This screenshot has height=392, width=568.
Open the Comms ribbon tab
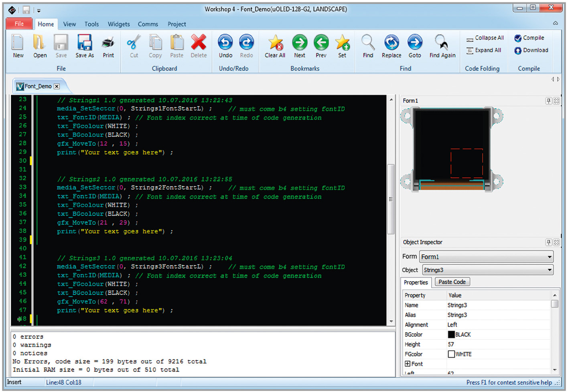[x=148, y=24]
